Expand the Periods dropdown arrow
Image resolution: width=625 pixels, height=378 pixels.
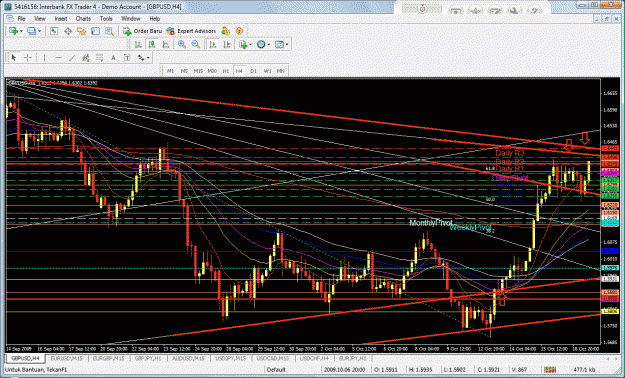coord(269,45)
